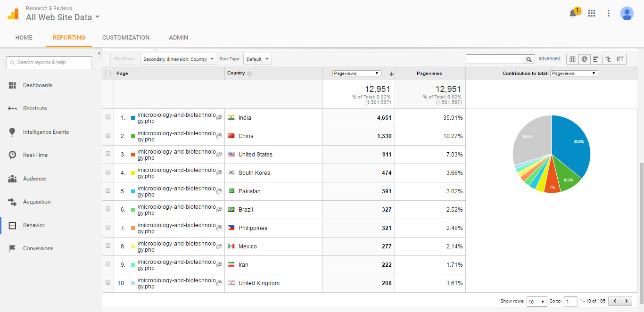644x312 pixels.
Task: Open China row page in new window
Action: [219, 136]
